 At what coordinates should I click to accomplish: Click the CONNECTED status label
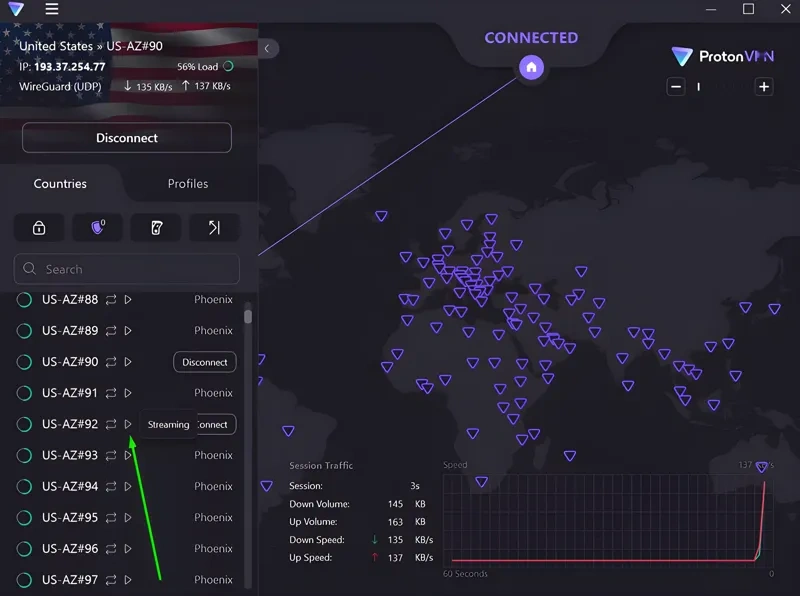[x=531, y=38]
